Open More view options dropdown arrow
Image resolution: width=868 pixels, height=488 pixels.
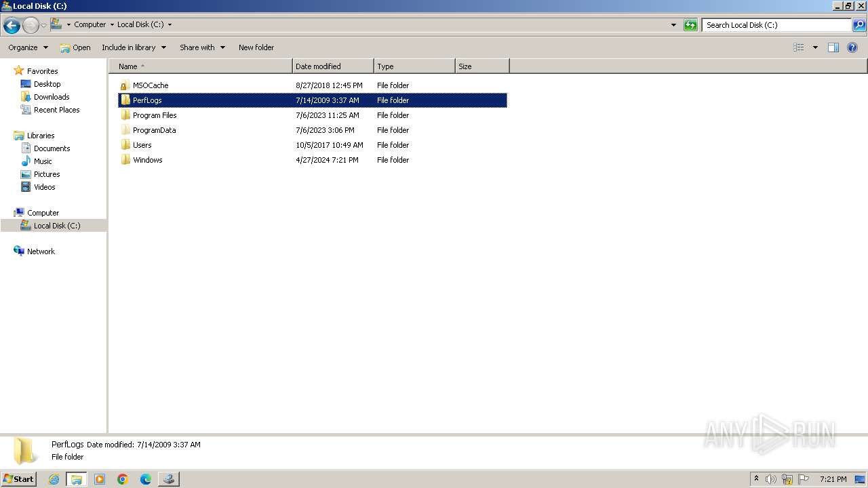tap(815, 47)
